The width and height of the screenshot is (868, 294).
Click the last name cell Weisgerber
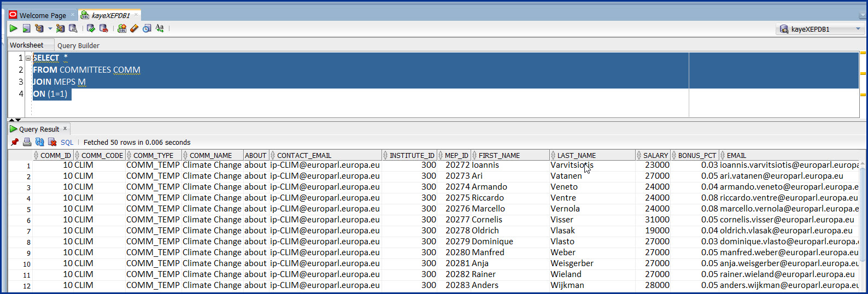(x=593, y=263)
